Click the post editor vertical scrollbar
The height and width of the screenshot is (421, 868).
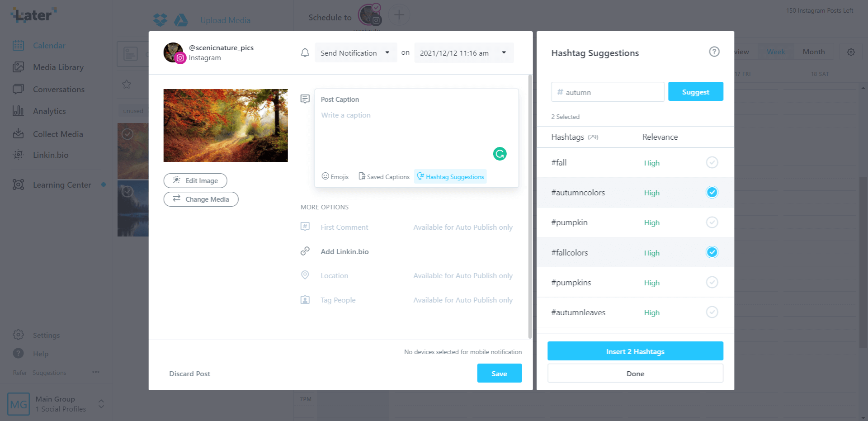(x=530, y=207)
